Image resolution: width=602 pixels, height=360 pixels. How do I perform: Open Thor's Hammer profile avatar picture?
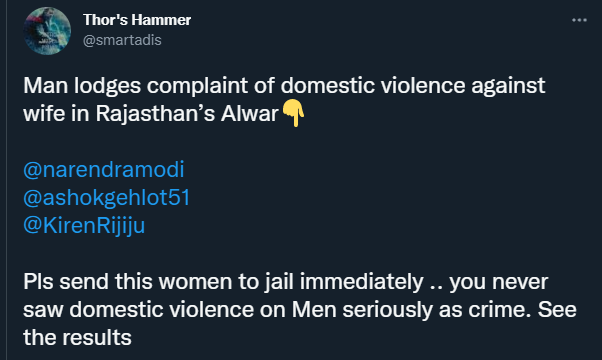[47, 31]
